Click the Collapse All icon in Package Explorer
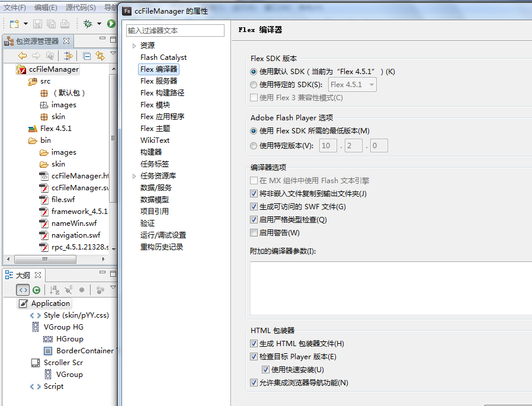This screenshot has width=532, height=406. (87, 56)
